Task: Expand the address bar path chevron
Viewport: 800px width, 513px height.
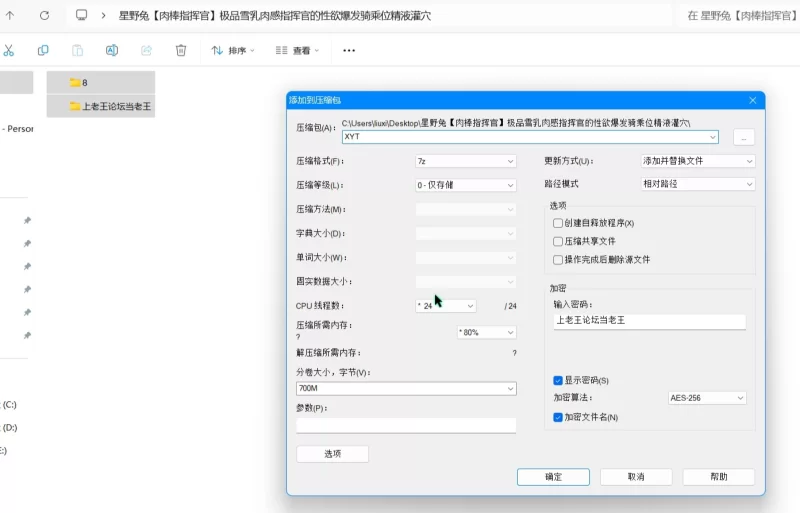Action: point(104,16)
